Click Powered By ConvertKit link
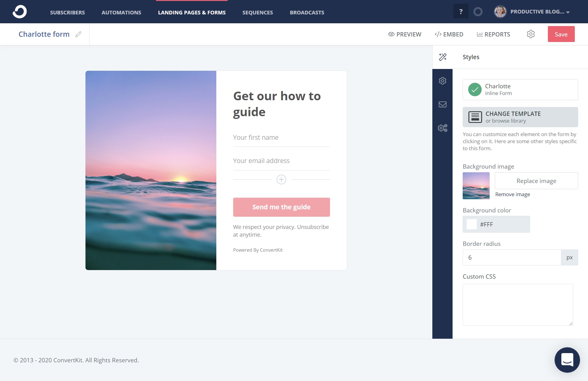Screen dimensions: 588x381 258,250
